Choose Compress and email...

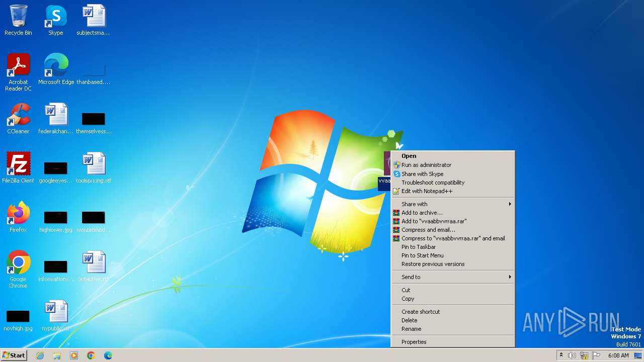pyautogui.click(x=453, y=230)
